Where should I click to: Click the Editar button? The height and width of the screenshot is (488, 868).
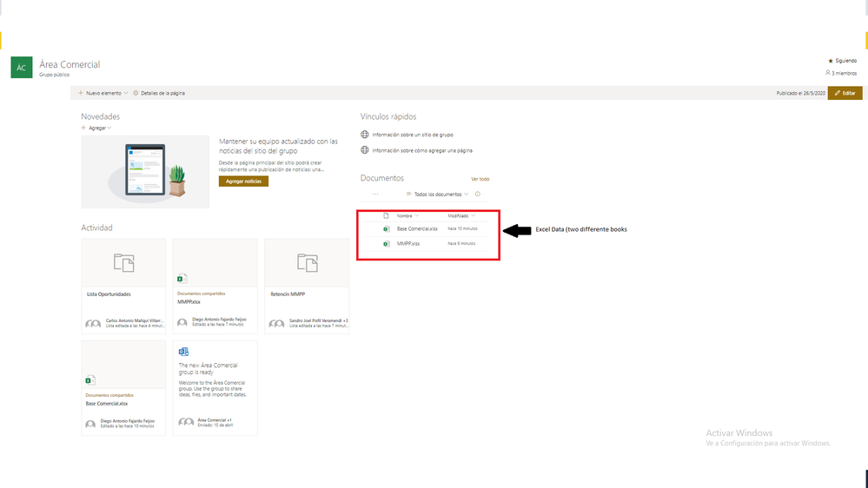tap(845, 93)
